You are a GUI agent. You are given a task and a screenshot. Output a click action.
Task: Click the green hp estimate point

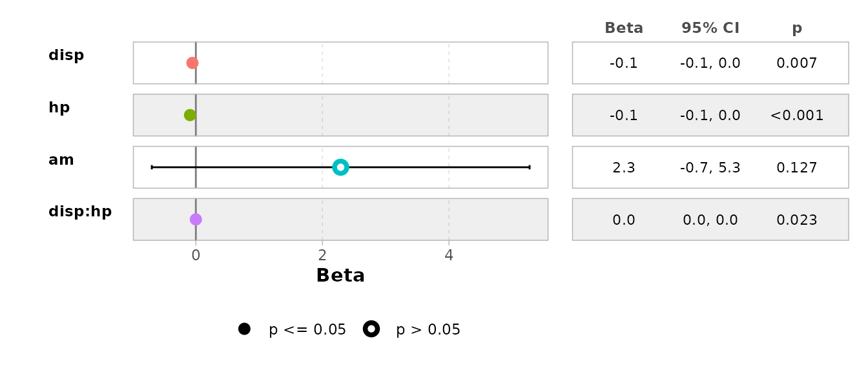point(190,115)
